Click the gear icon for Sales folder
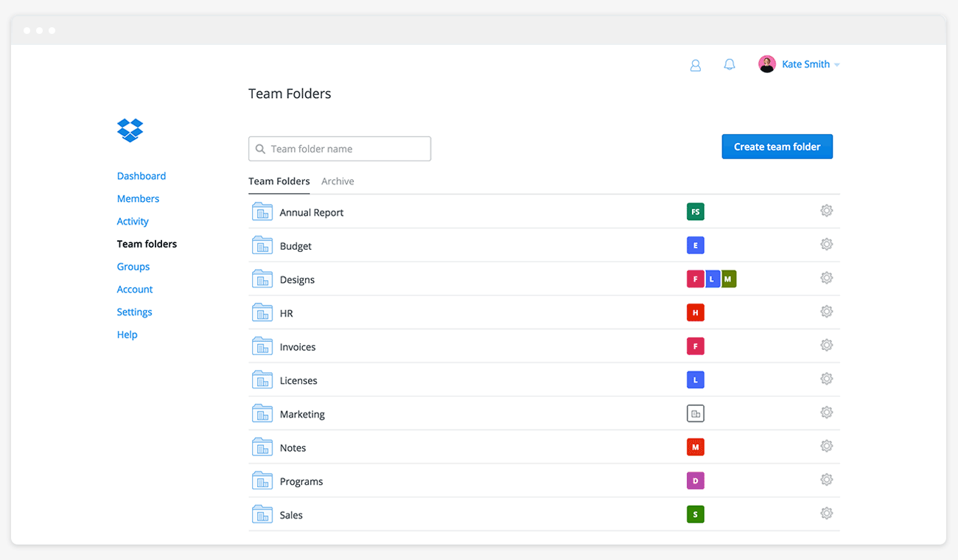Viewport: 958px width, 560px height. point(826,514)
